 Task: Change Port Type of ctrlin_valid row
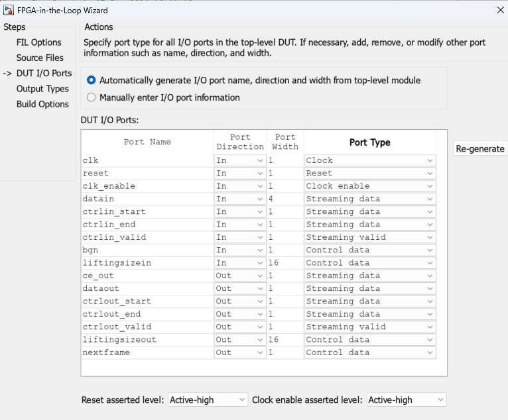point(369,237)
